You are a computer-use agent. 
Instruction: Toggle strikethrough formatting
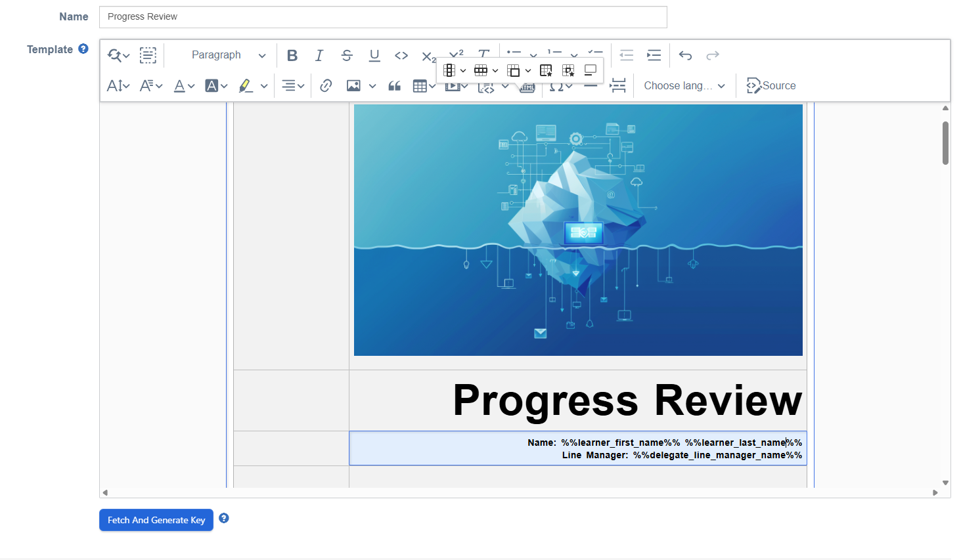click(347, 55)
